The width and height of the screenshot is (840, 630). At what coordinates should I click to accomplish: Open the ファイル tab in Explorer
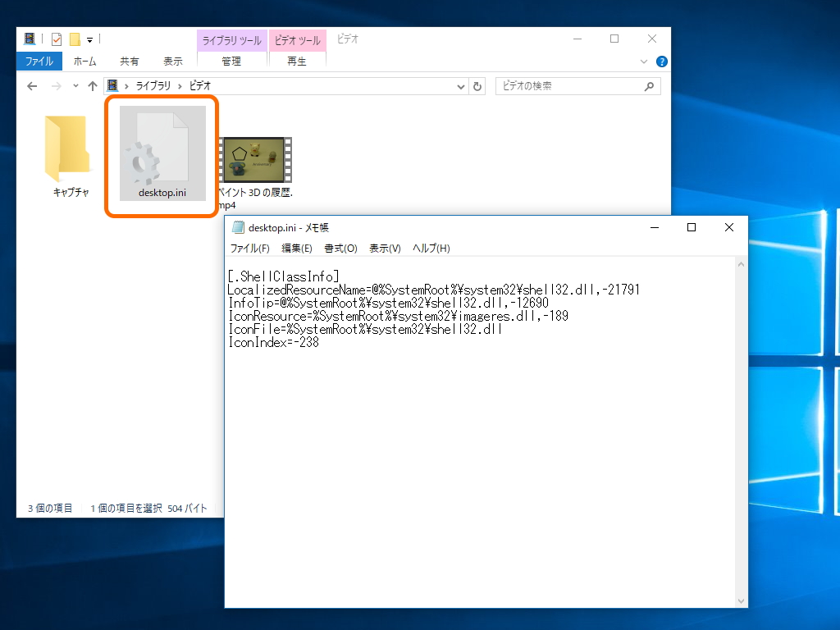39,61
